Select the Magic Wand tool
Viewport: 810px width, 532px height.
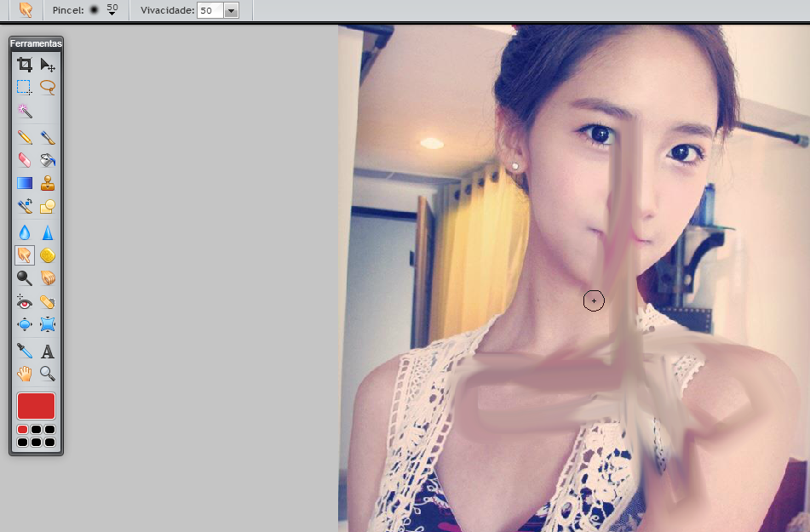(25, 109)
